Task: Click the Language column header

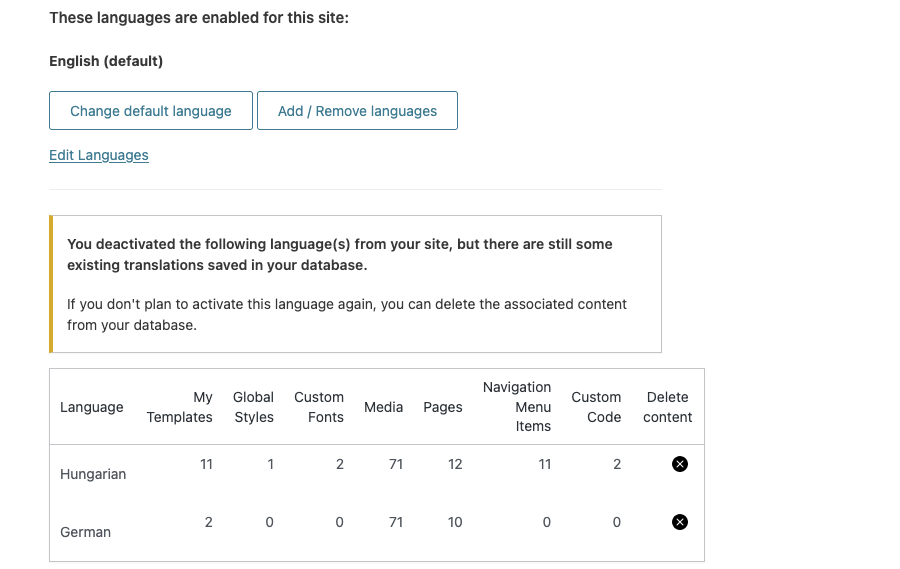Action: (x=92, y=407)
